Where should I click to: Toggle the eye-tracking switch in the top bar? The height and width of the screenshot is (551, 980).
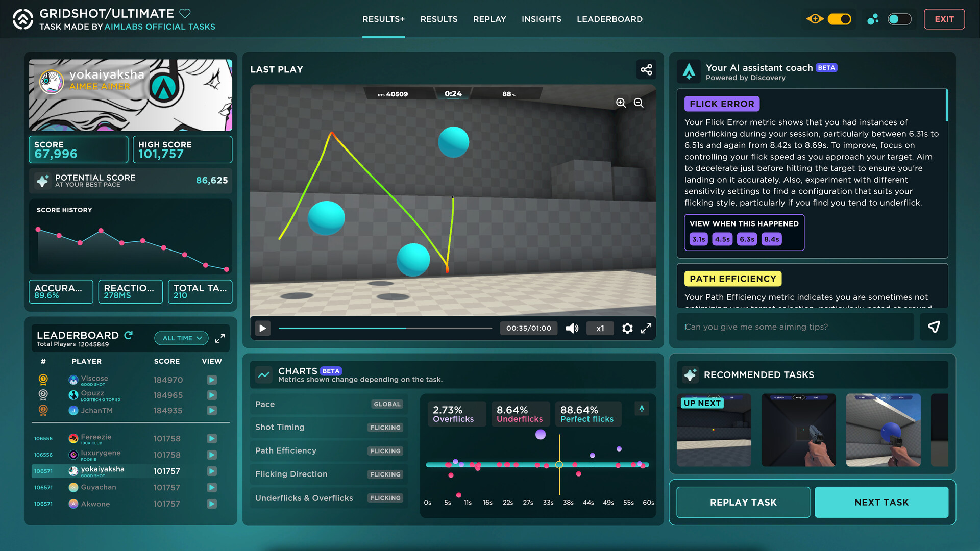[x=840, y=19]
